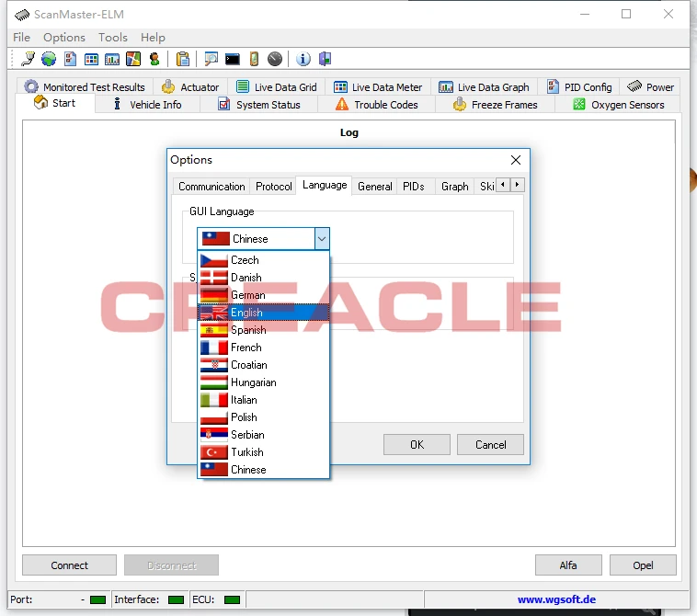Choose English in the language list

(x=264, y=313)
